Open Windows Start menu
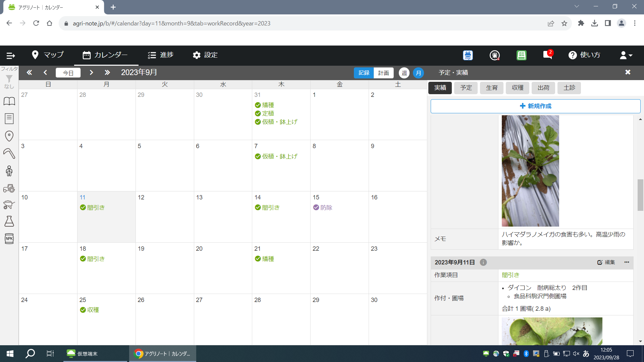Image resolution: width=644 pixels, height=362 pixels. pyautogui.click(x=10, y=354)
